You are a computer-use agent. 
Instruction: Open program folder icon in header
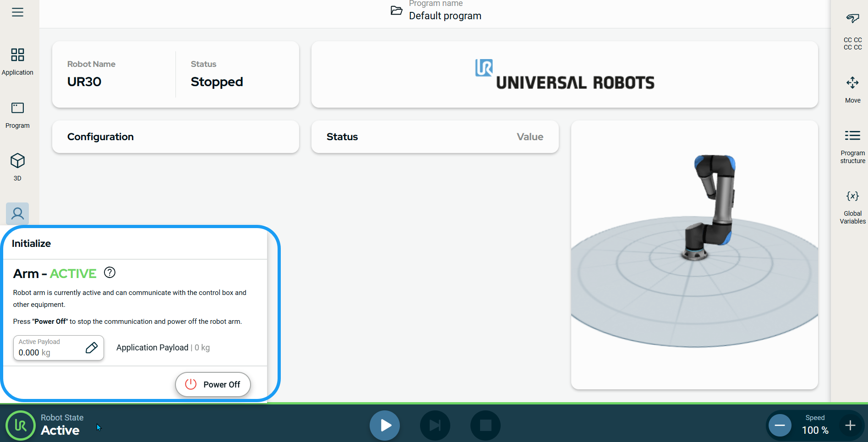[x=396, y=10]
